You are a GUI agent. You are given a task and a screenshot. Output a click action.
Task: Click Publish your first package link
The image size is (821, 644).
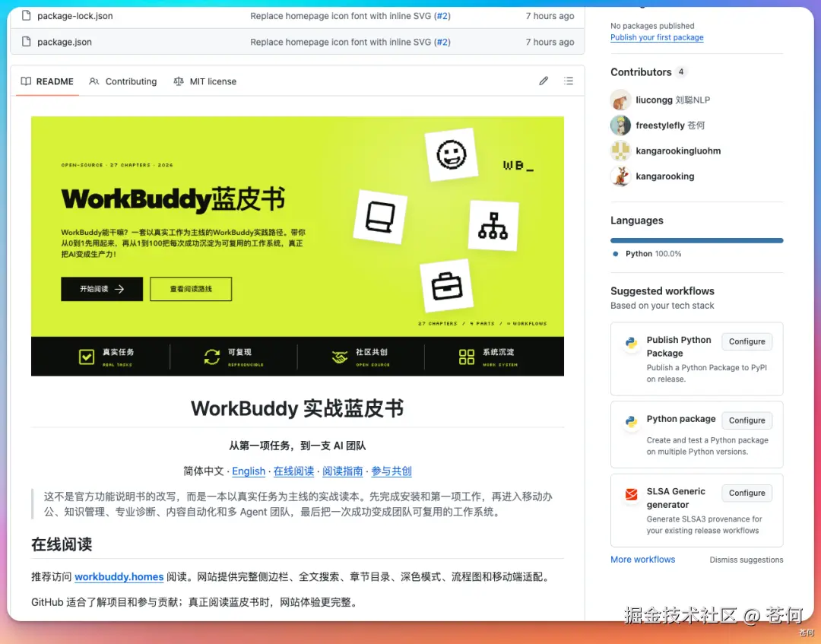tap(657, 38)
